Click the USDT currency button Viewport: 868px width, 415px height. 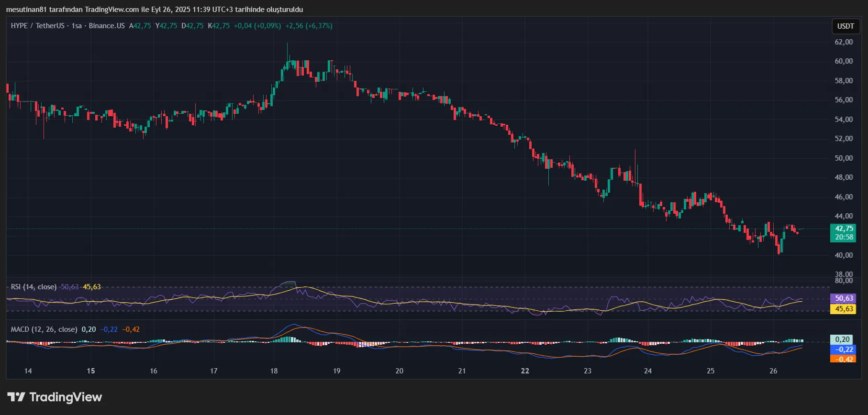pyautogui.click(x=846, y=26)
